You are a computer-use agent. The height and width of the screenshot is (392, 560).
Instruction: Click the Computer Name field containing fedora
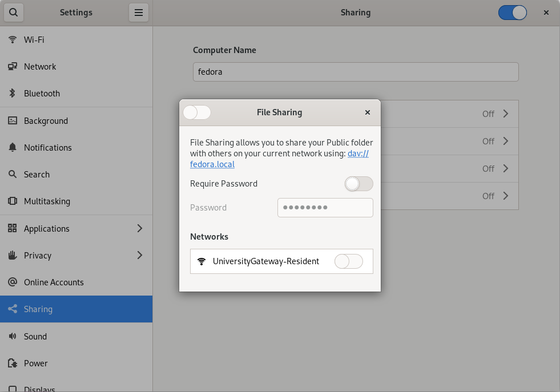pyautogui.click(x=356, y=72)
